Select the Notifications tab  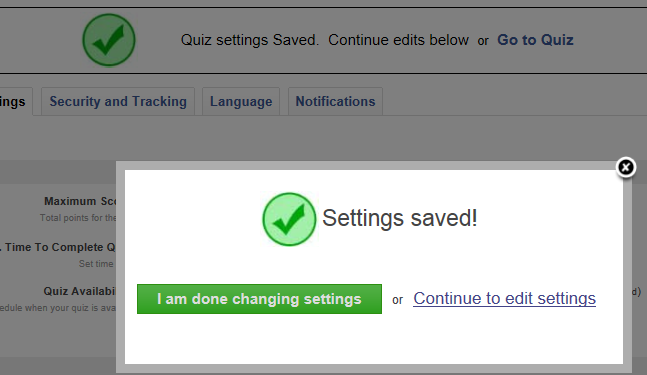[x=335, y=101]
